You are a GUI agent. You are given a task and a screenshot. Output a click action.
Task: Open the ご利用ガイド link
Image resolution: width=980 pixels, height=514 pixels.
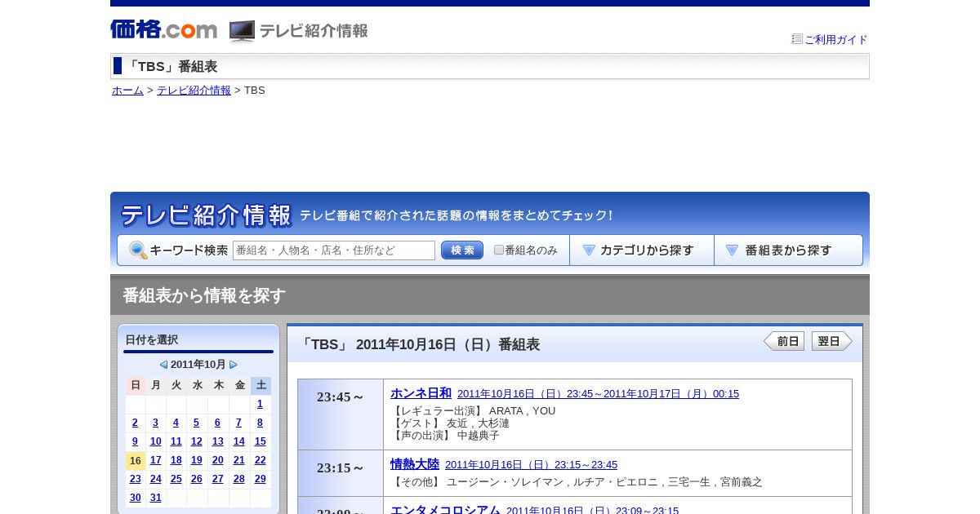coord(836,39)
